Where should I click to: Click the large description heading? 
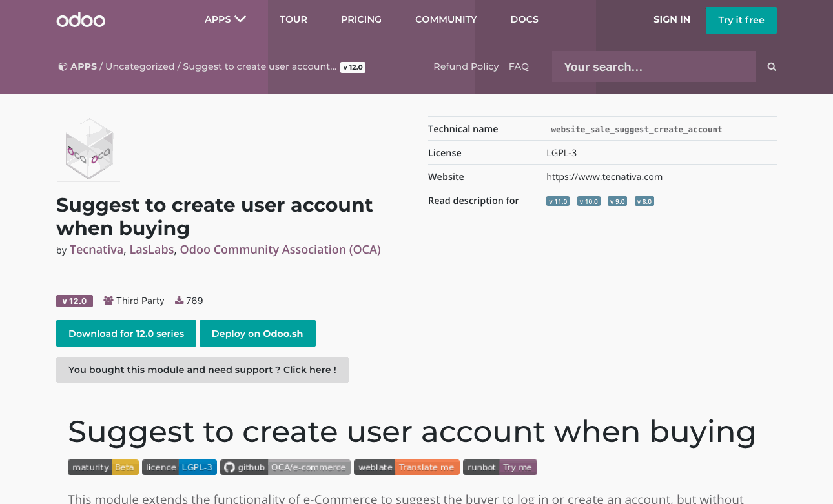(412, 431)
